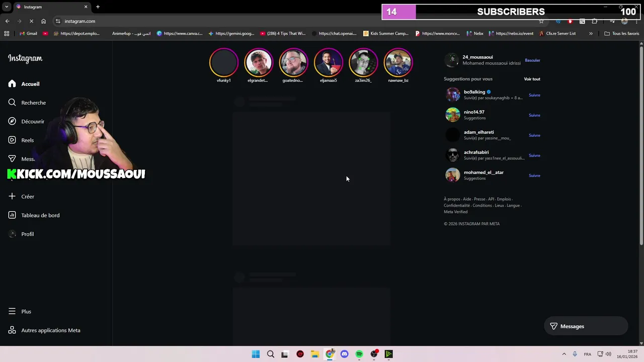Viewport: 644px width, 362px height.
Task: Open the Confidentialité footer link
Action: [x=457, y=206]
